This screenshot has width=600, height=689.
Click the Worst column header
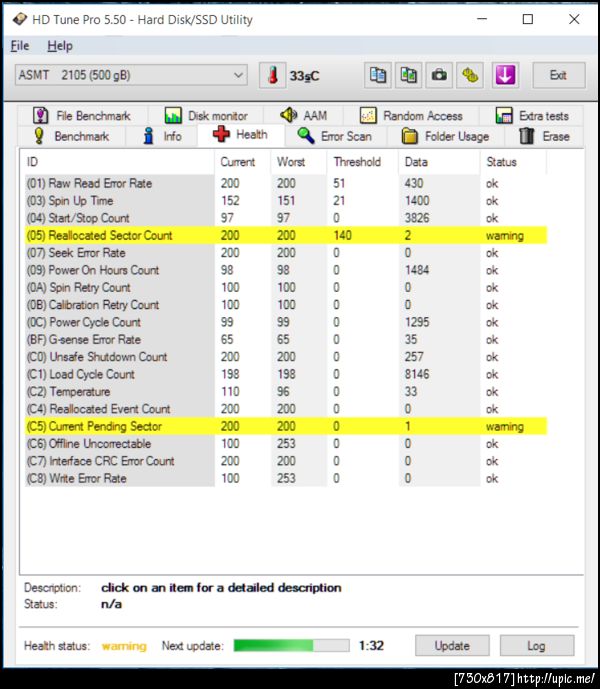299,162
